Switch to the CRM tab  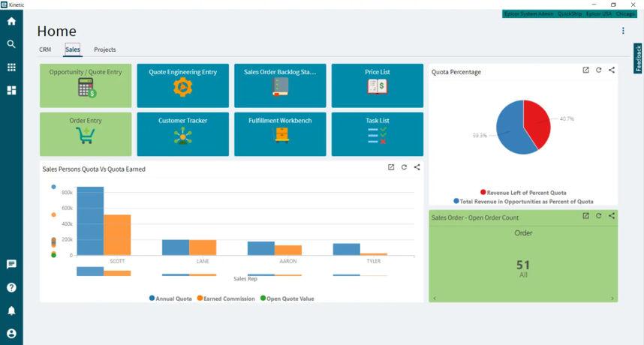point(45,49)
